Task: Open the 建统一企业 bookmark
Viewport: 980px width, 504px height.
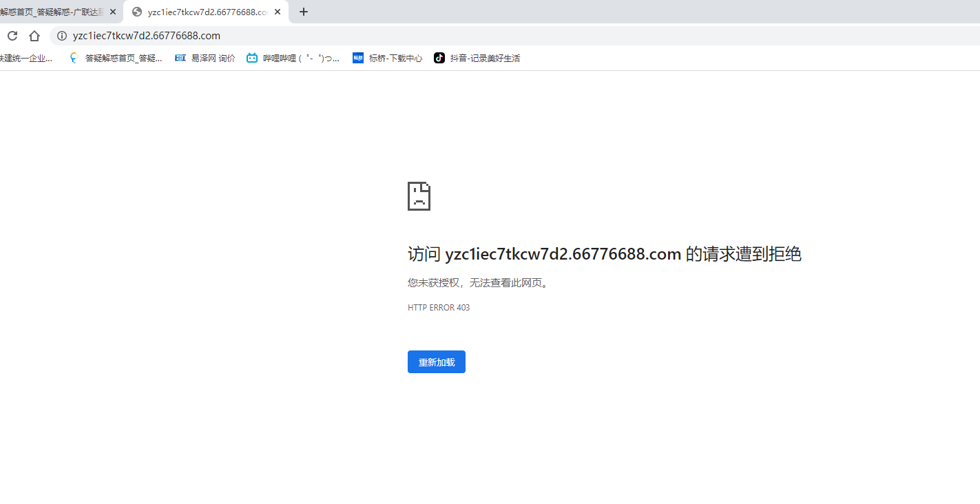Action: click(x=26, y=59)
